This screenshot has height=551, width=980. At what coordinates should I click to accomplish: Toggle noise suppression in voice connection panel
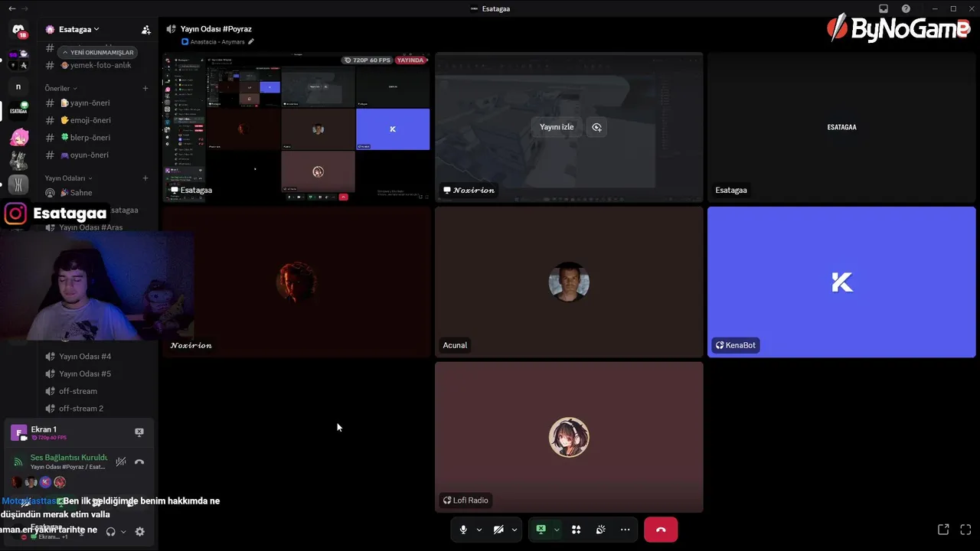(121, 461)
